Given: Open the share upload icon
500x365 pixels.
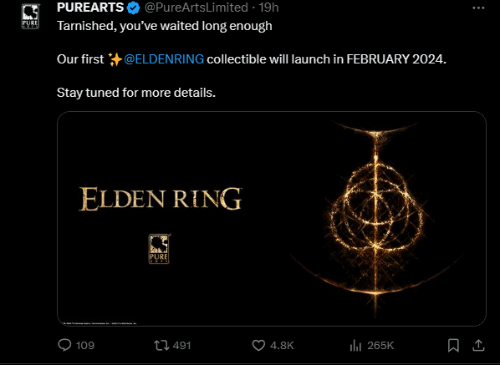Looking at the screenshot, I should coord(478,345).
